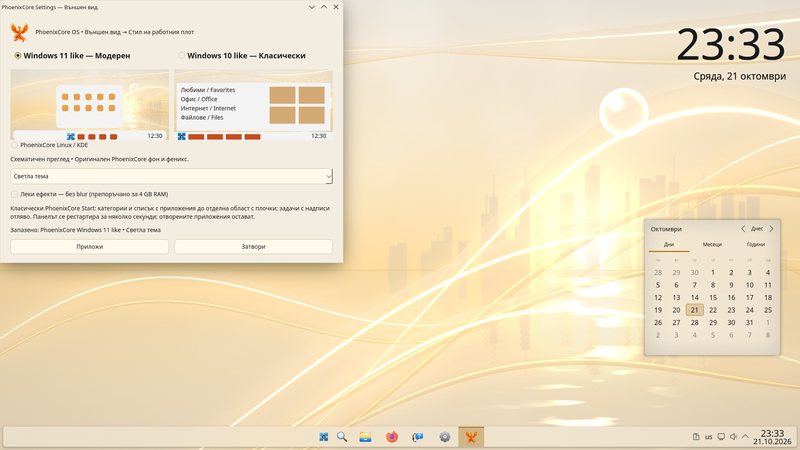Click the 'Запазено: PhoenixCore Windows 11 like' status text
This screenshot has height=450, width=800.
[86, 230]
